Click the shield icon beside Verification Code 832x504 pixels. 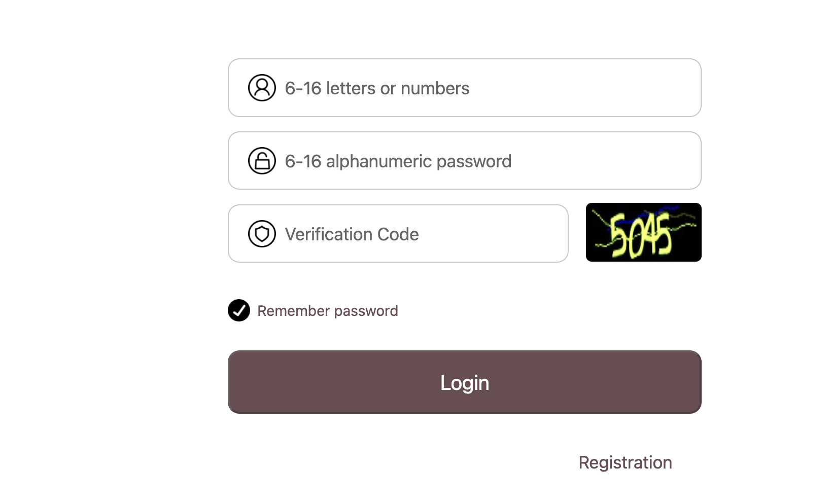click(262, 234)
